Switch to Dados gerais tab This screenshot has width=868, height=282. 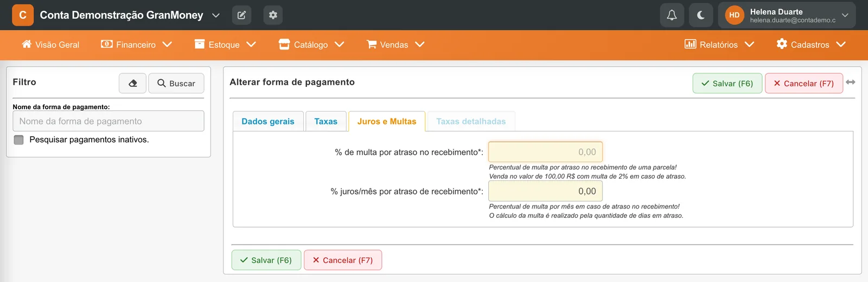pos(268,121)
